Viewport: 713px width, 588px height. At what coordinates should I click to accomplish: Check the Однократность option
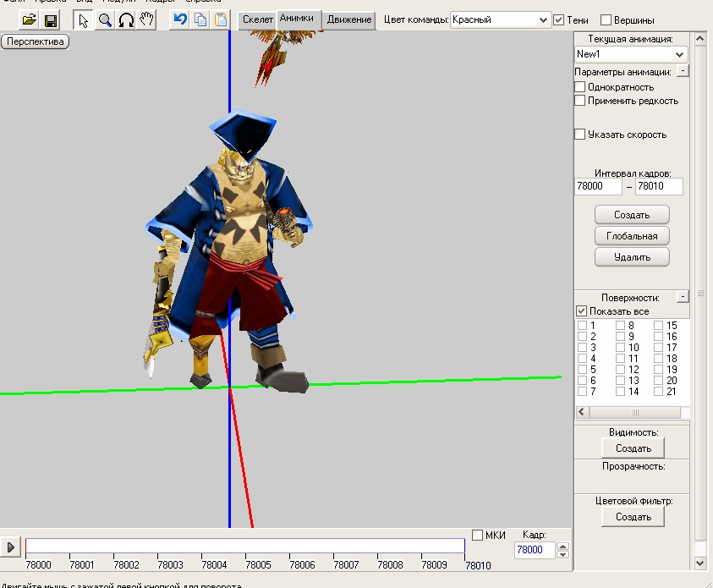(580, 87)
